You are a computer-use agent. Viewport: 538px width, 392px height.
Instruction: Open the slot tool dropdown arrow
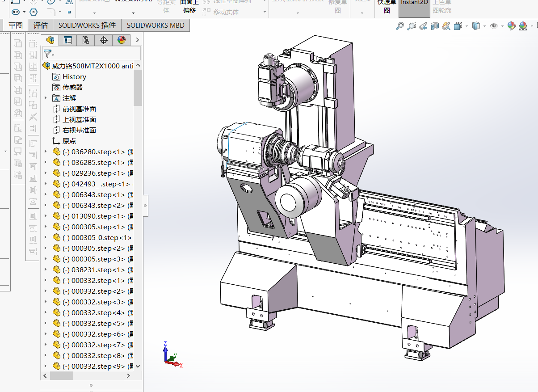(24, 12)
